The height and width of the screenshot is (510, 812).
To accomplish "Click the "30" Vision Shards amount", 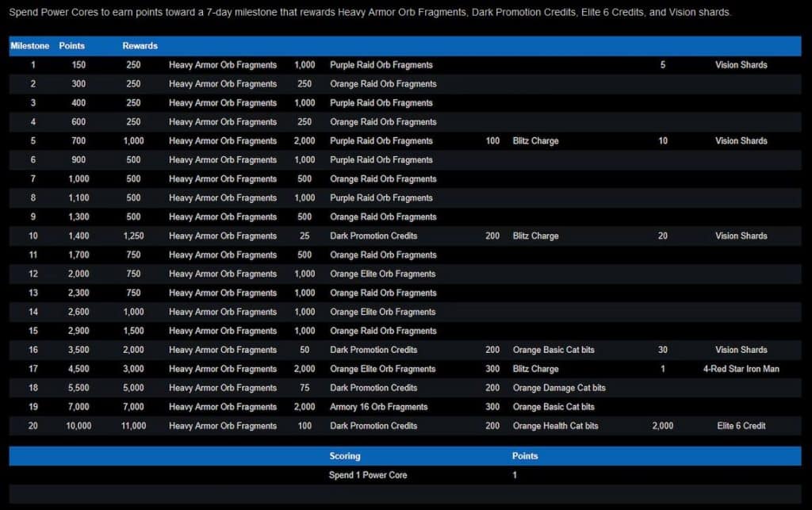I will click(x=663, y=350).
